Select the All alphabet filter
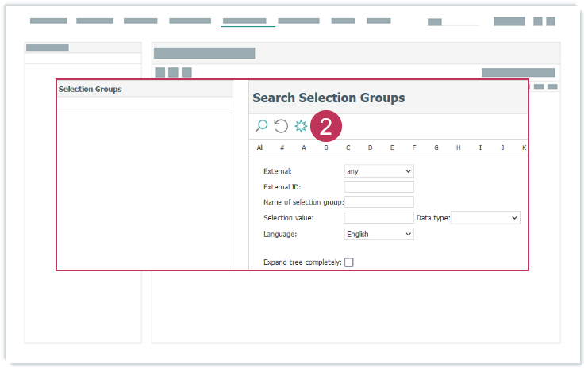Image resolution: width=588 pixels, height=371 pixels. (260, 147)
